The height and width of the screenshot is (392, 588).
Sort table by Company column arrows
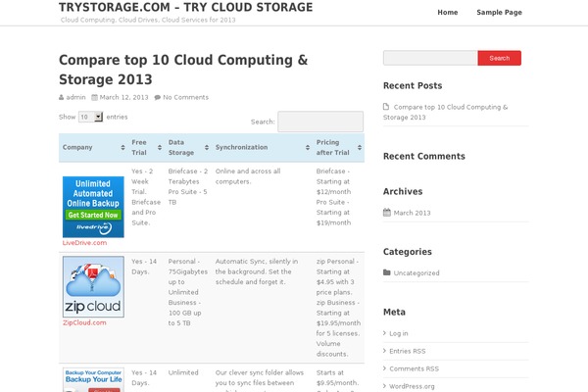[122, 147]
